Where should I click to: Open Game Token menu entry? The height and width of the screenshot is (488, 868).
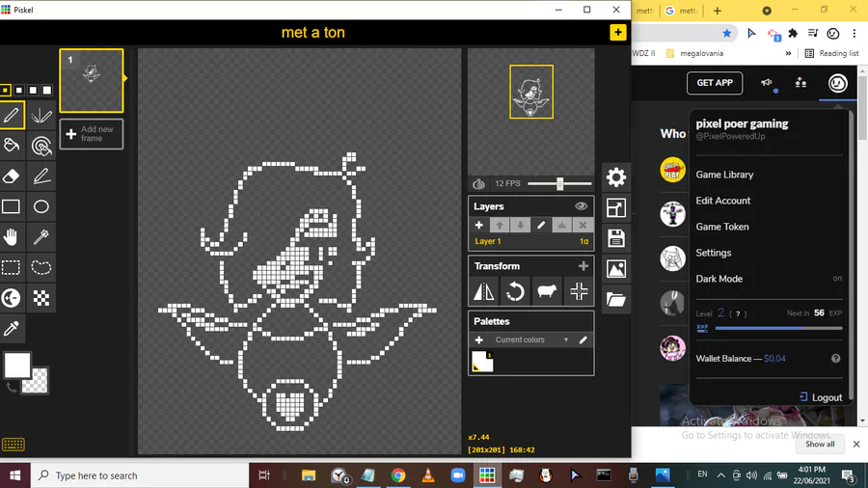coord(722,227)
